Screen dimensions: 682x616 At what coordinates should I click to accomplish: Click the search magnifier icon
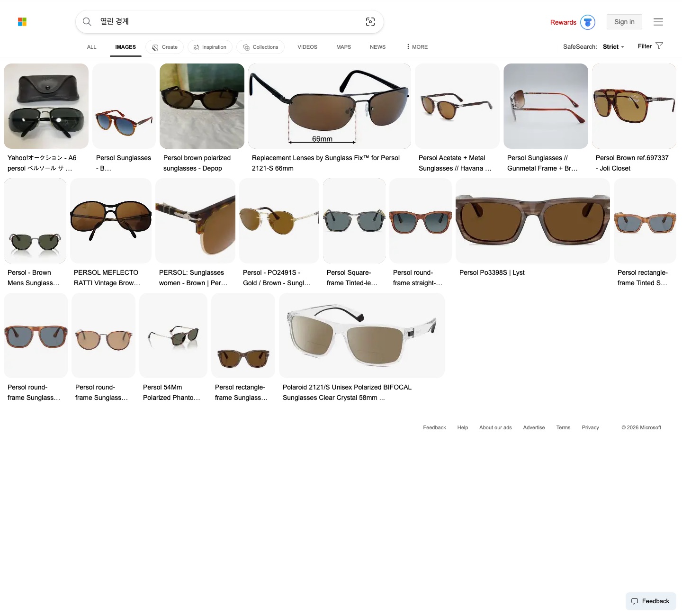pos(87,22)
